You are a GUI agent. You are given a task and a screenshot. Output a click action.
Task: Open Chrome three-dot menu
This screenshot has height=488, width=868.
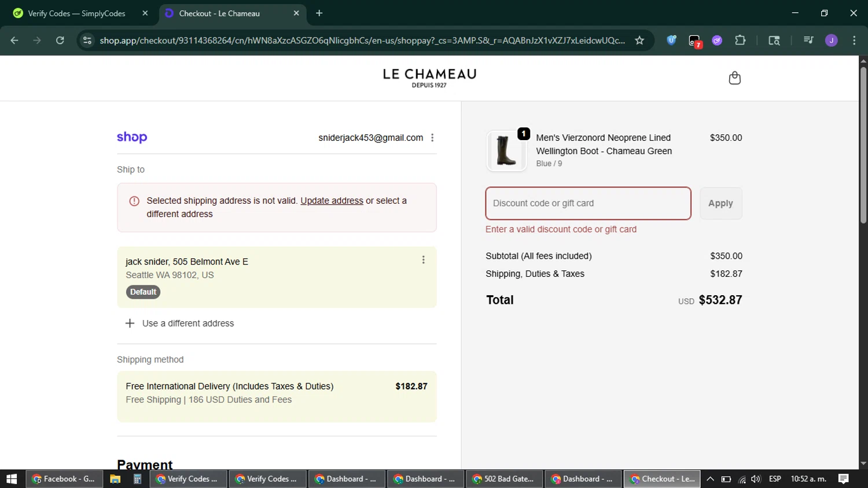tap(854, 41)
